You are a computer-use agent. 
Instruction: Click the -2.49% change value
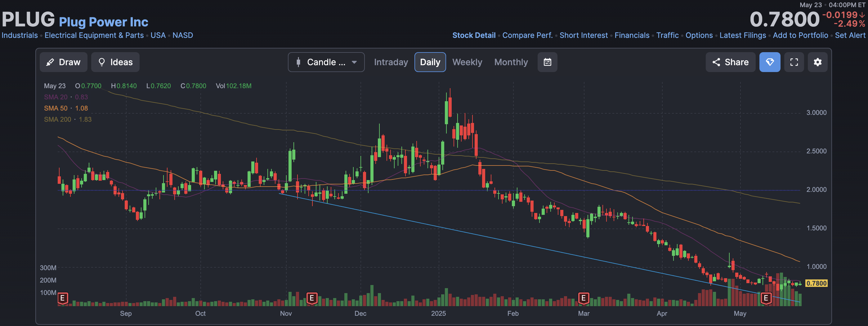tap(849, 24)
